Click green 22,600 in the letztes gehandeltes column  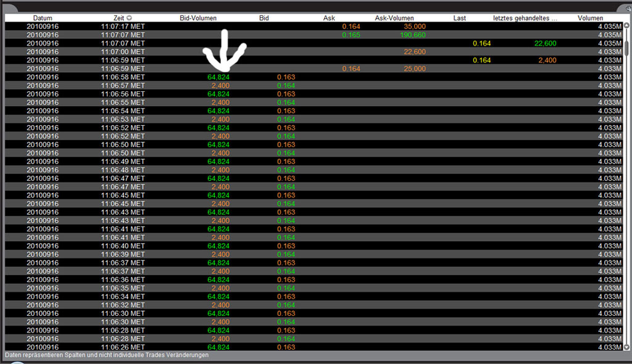pyautogui.click(x=546, y=44)
